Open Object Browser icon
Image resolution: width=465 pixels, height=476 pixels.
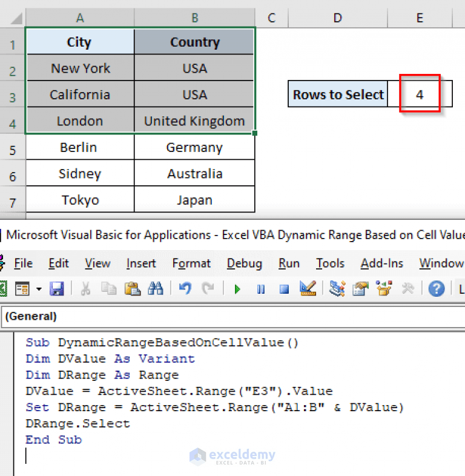point(384,288)
